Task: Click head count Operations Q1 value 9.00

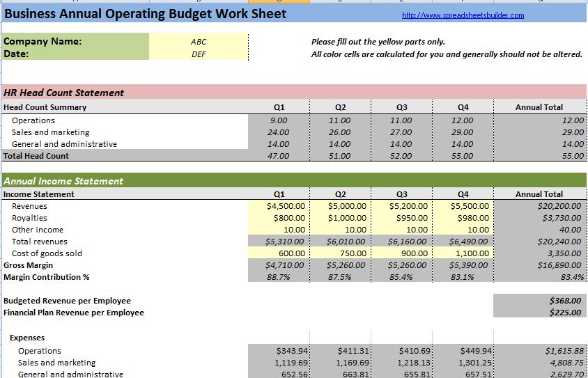Action: pyautogui.click(x=279, y=120)
